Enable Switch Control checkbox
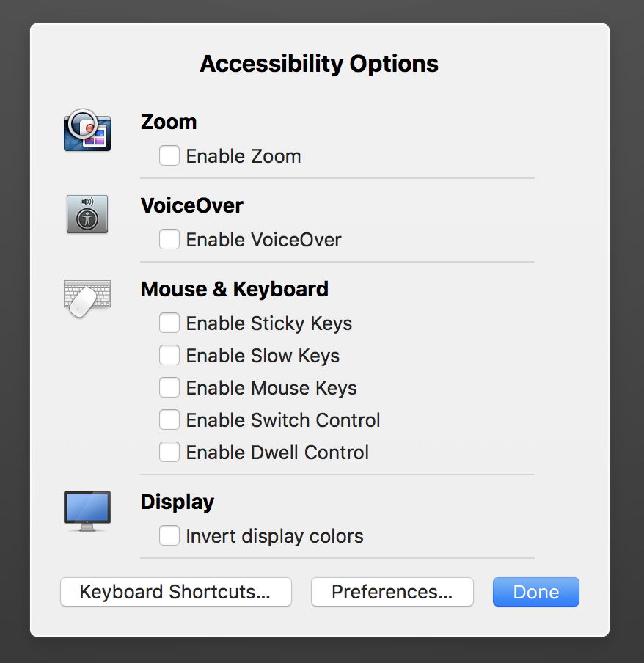The image size is (644, 663). [169, 420]
